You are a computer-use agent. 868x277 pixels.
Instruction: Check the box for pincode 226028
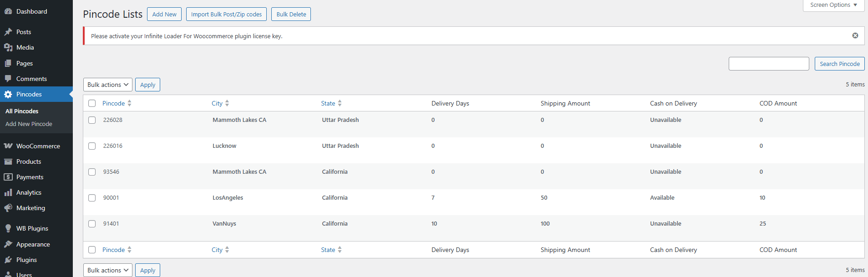pyautogui.click(x=92, y=120)
